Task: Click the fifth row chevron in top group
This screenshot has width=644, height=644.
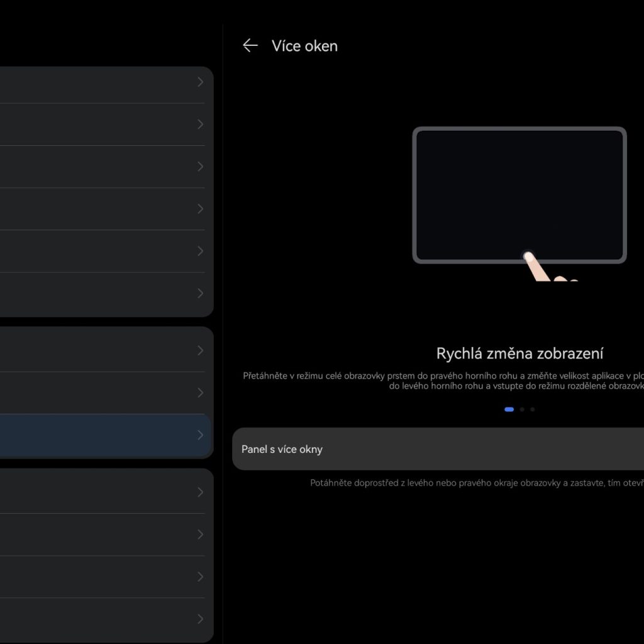Action: pos(200,251)
